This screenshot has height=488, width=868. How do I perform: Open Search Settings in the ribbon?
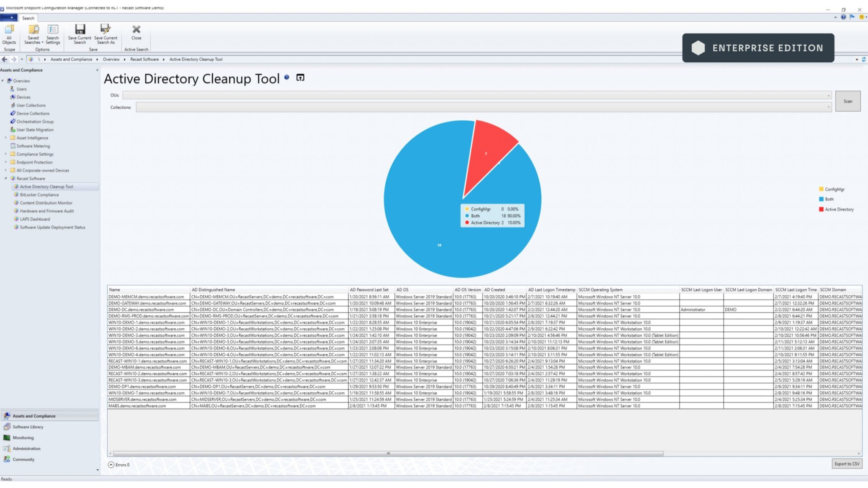click(x=53, y=34)
